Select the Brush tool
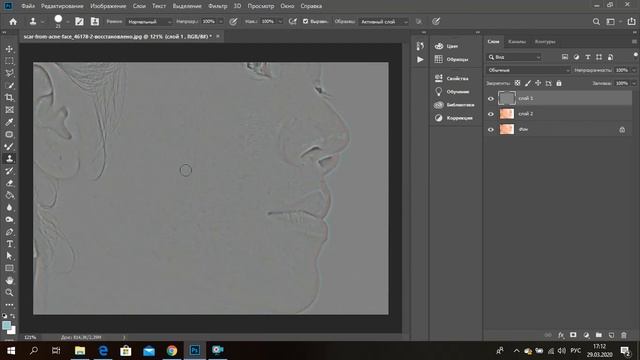This screenshot has height=360, width=640. [x=9, y=147]
